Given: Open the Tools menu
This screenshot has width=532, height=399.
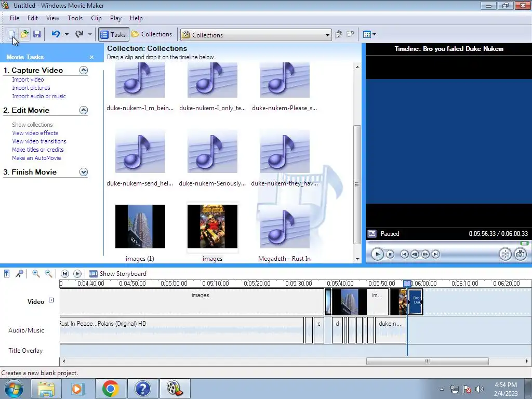Looking at the screenshot, I should 75,18.
